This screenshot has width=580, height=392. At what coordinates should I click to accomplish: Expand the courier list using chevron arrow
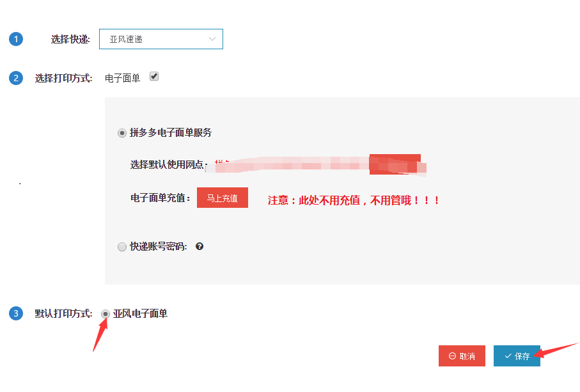(x=212, y=39)
